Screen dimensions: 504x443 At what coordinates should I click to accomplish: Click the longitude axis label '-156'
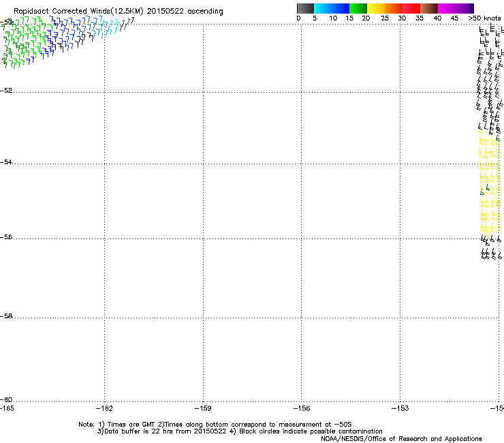click(302, 408)
